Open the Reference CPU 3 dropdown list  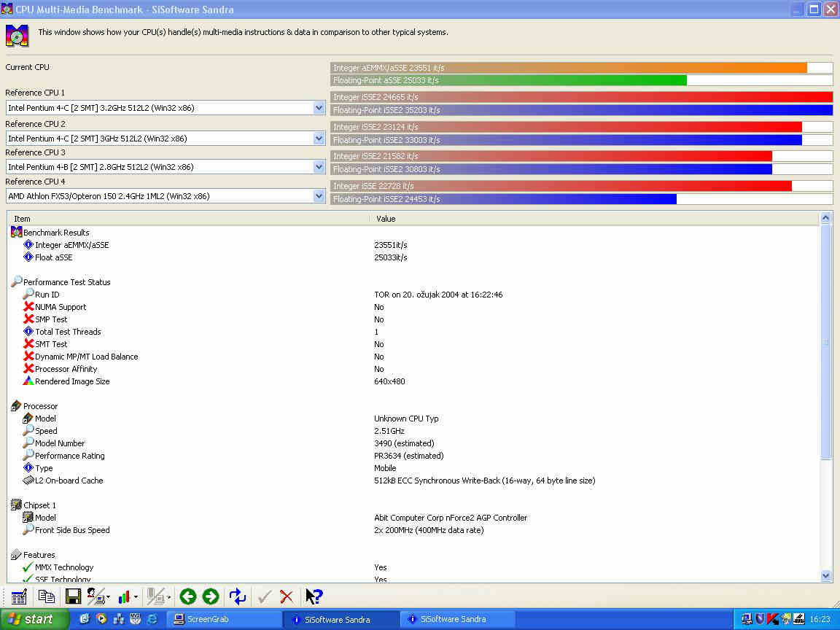(319, 167)
